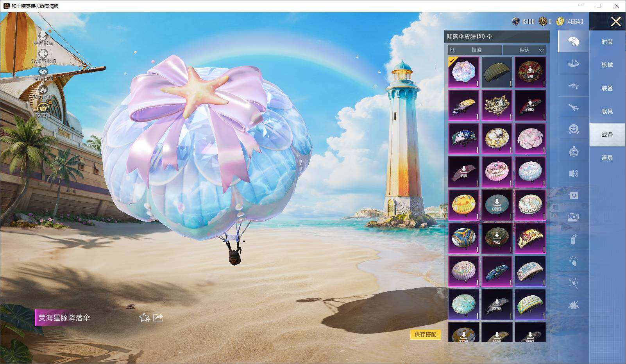Select the roast chicken category icon

573,305
